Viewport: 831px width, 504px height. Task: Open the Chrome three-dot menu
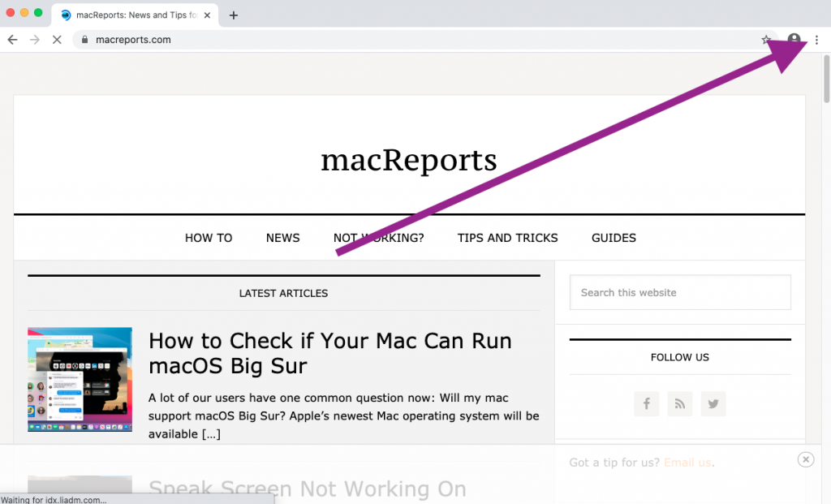(816, 40)
